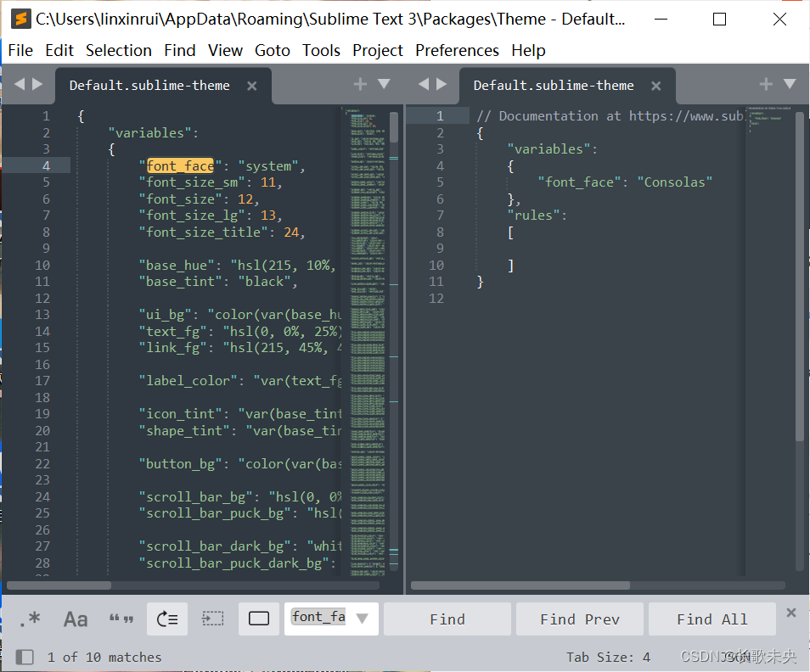Open the Tools menu
Viewport: 810px width, 672px height.
321,51
